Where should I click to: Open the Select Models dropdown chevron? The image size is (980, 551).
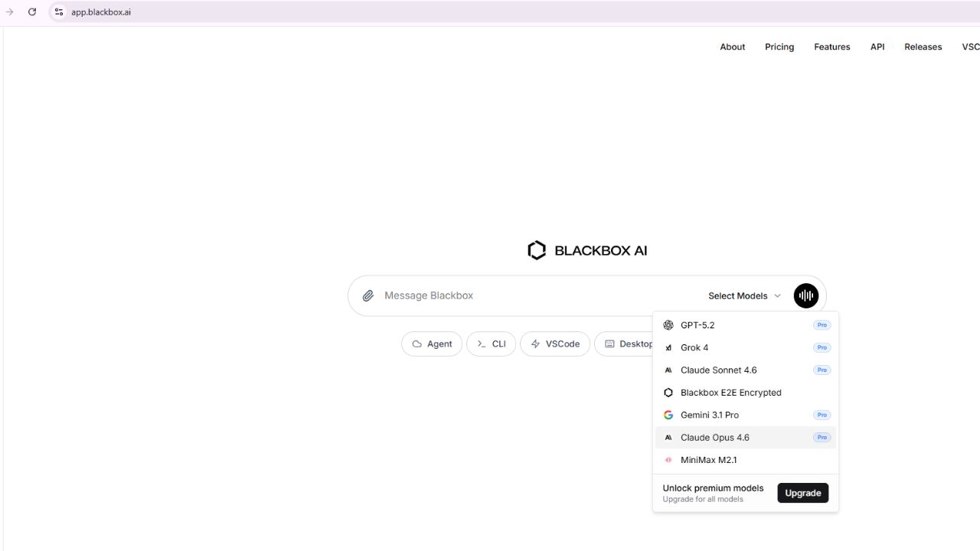point(778,295)
